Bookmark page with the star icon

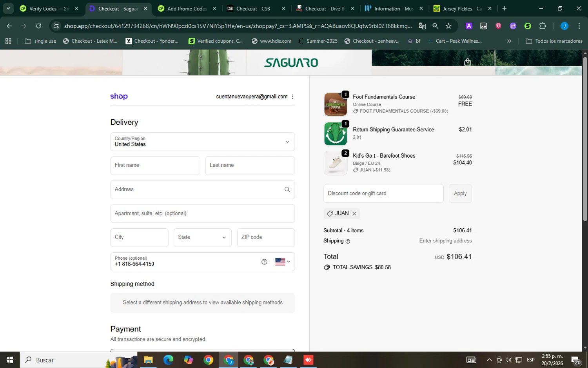click(448, 26)
